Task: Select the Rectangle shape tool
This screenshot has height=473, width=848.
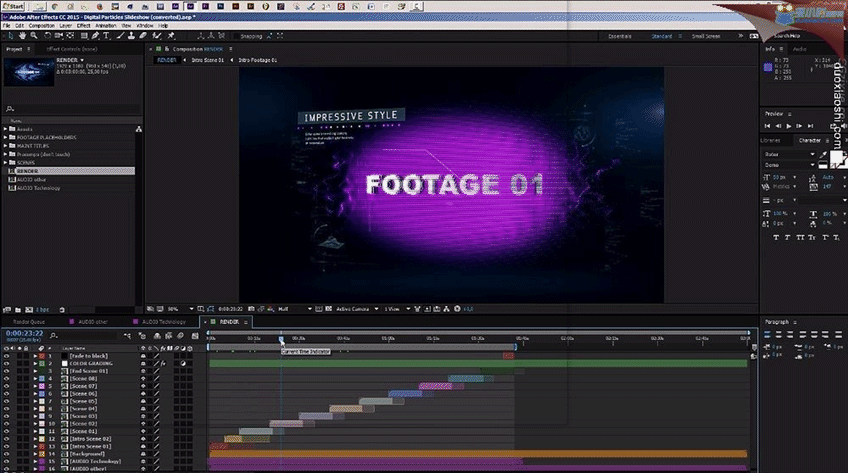Action: click(84, 36)
